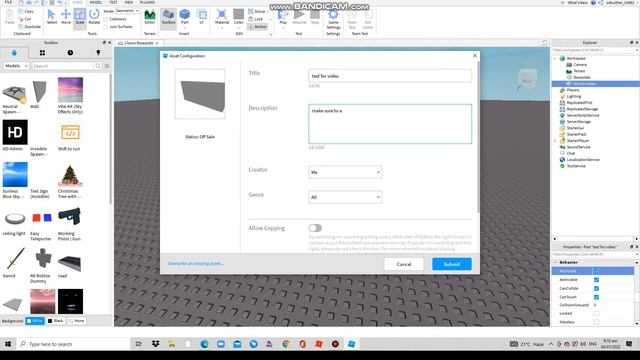
Task: Toggle the Locked property checkbox
Action: pos(596,313)
